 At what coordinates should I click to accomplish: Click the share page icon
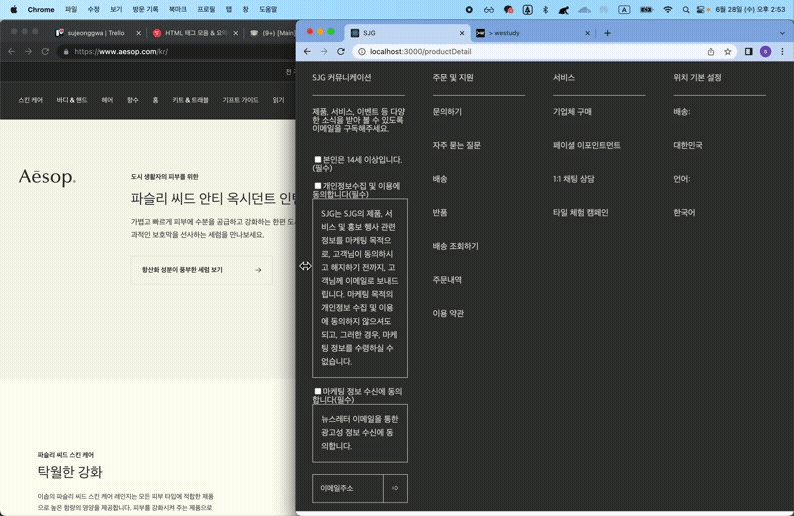point(711,51)
